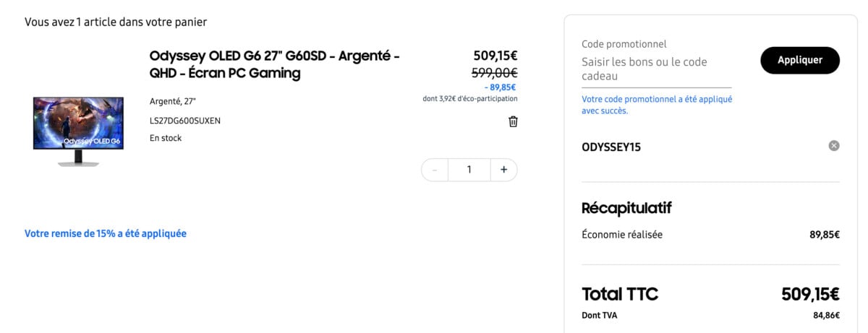868x333 pixels.
Task: Click the quantity field showing 1
Action: click(469, 170)
